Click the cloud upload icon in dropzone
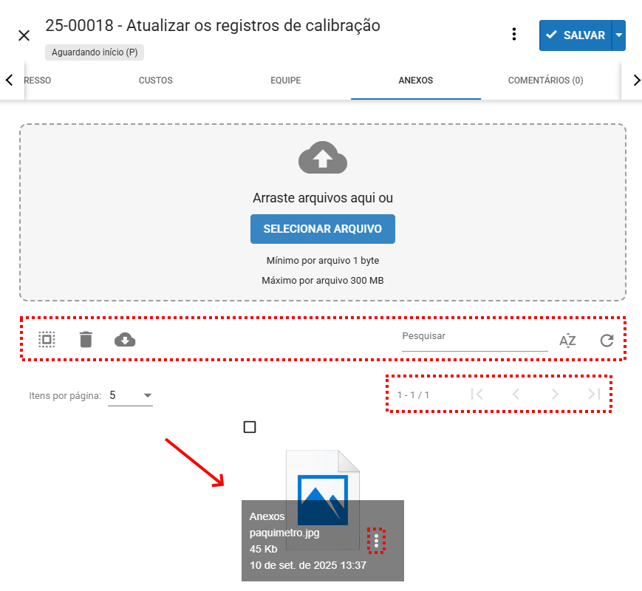Screen dimensions: 642x591 322,158
